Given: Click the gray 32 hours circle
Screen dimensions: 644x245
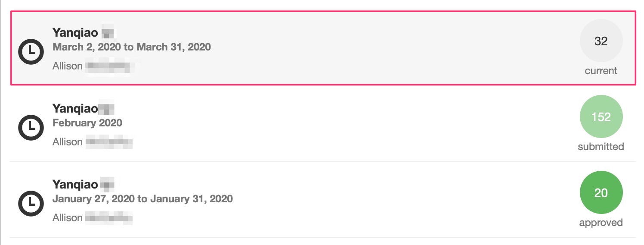Looking at the screenshot, I should coord(601,41).
